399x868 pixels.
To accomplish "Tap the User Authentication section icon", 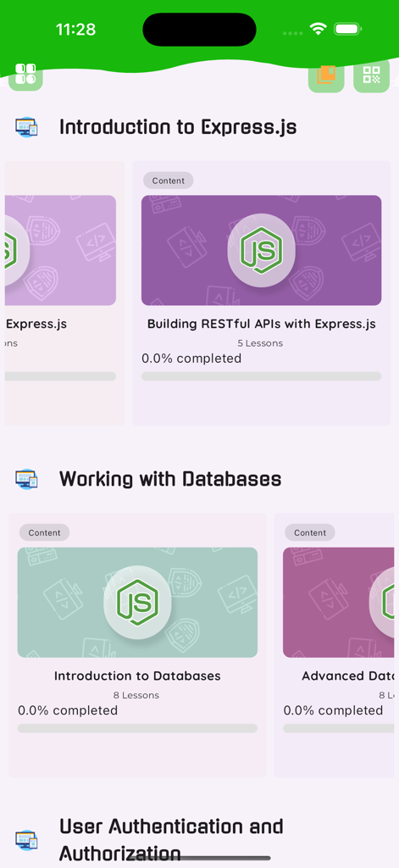I will point(26,840).
